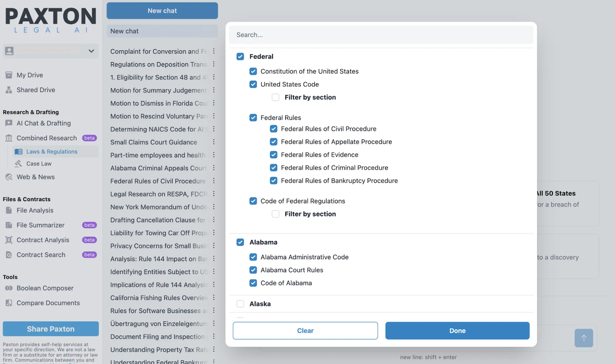Click the Share Paxton button
This screenshot has height=364, width=615.
tap(51, 329)
